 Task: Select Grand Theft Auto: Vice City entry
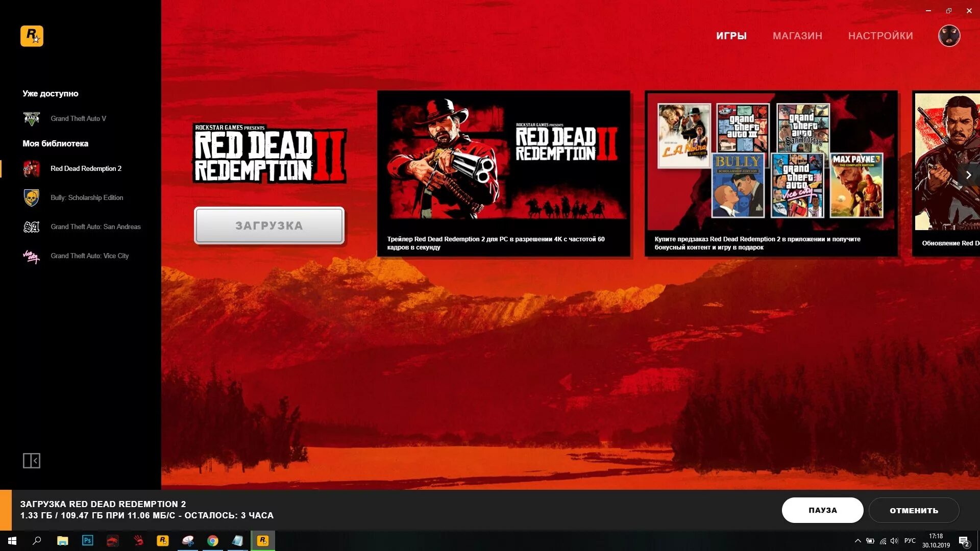click(x=89, y=256)
